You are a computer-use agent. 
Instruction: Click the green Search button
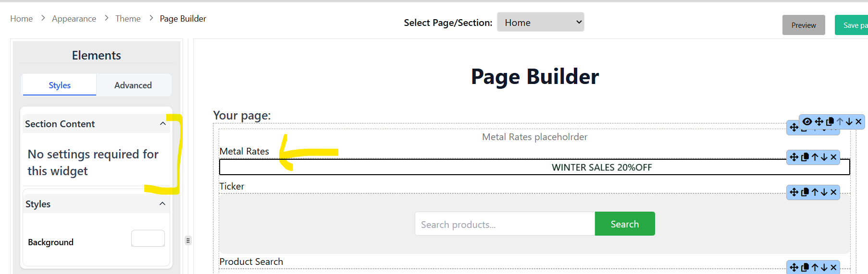pos(625,224)
